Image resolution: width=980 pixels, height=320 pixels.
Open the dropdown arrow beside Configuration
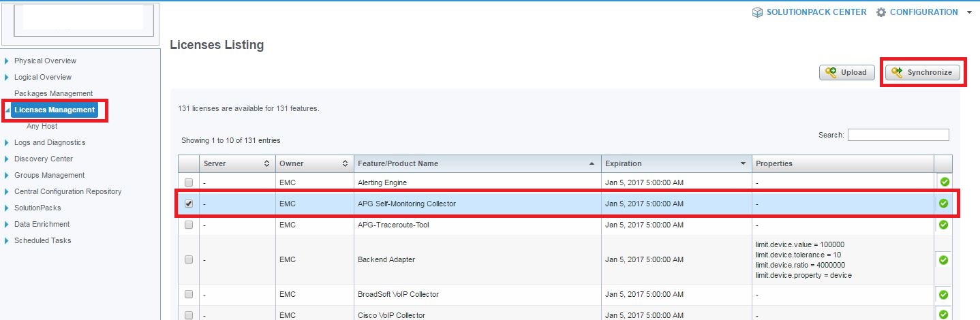coord(969,12)
